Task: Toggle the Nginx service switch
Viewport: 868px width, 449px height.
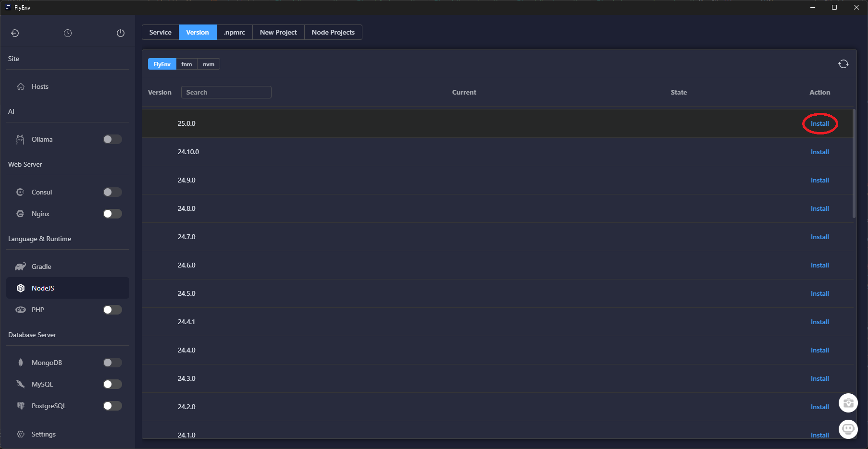Action: [x=112, y=214]
